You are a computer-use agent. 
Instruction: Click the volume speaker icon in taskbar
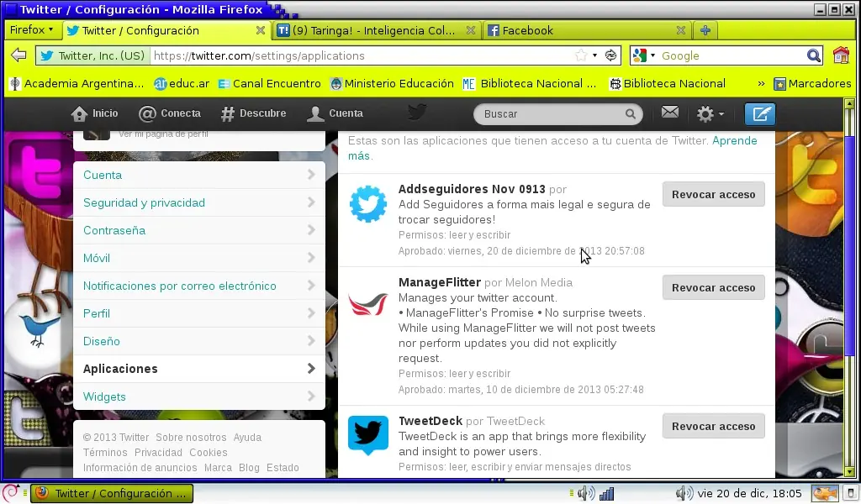(x=586, y=493)
